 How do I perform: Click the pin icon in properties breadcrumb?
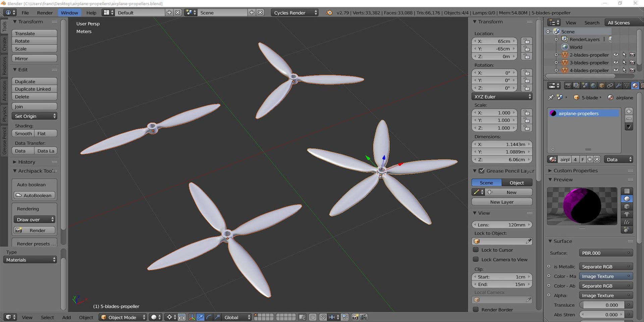tap(551, 97)
